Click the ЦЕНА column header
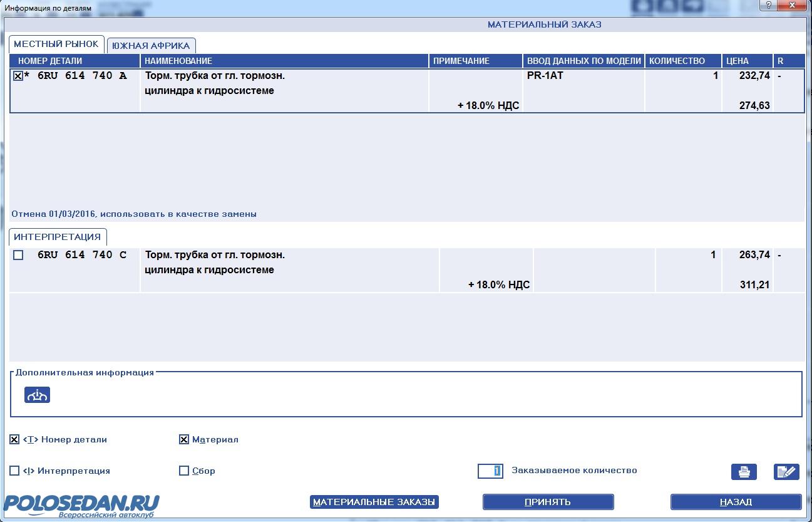Screen dimensions: 812x522 [x=747, y=61]
